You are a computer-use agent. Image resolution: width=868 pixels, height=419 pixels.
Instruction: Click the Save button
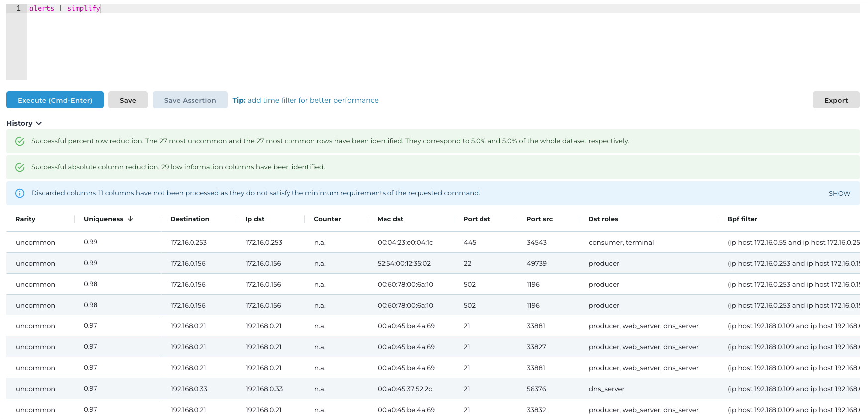(128, 100)
